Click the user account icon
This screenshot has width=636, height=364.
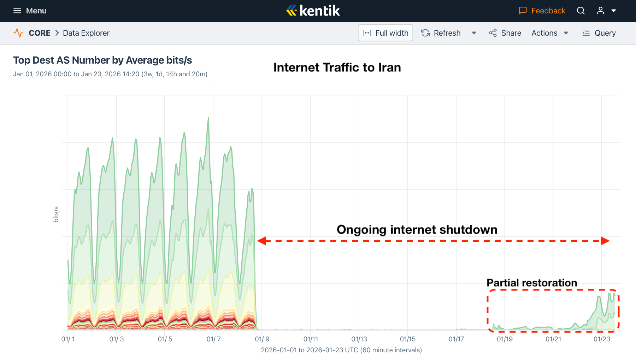pyautogui.click(x=600, y=11)
